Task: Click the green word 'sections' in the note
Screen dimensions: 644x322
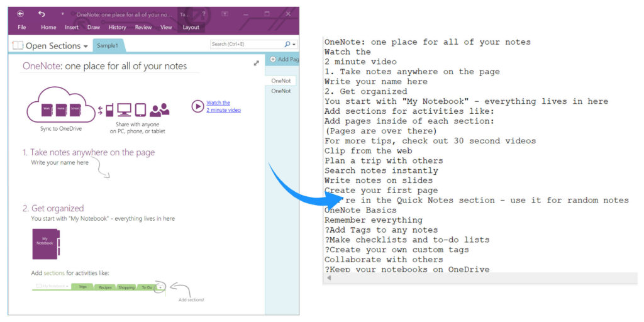Action: tap(54, 273)
